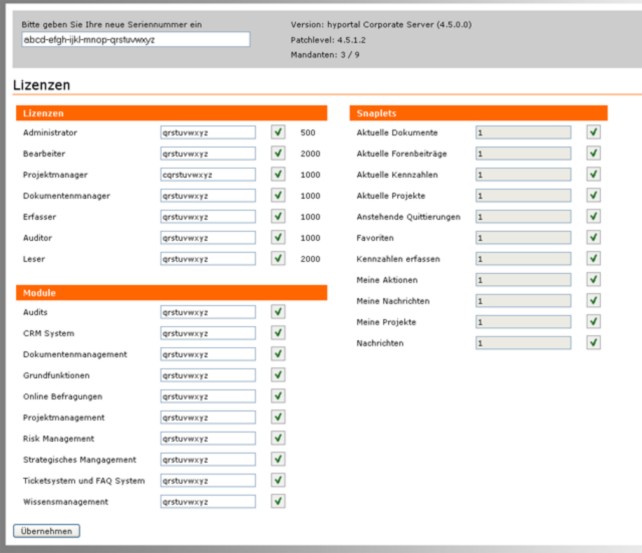Toggle the Bearbeiter license checkbox
The width and height of the screenshot is (642, 553).
278,153
